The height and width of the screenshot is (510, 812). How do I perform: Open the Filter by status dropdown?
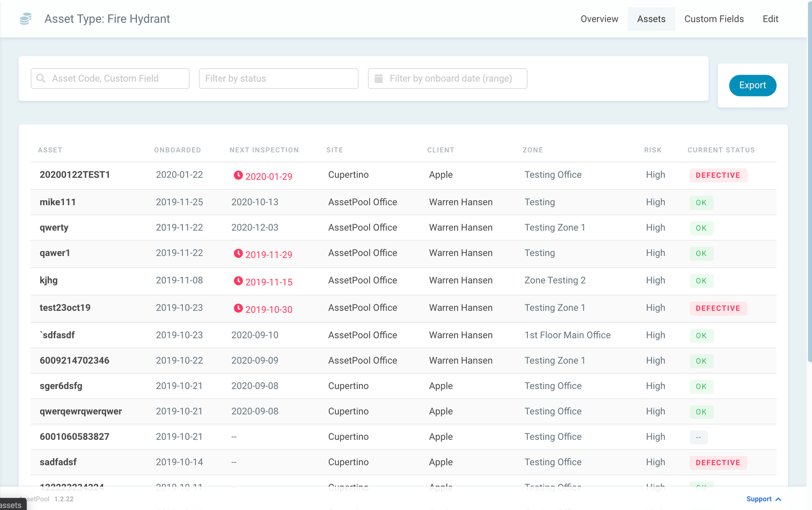pos(279,78)
